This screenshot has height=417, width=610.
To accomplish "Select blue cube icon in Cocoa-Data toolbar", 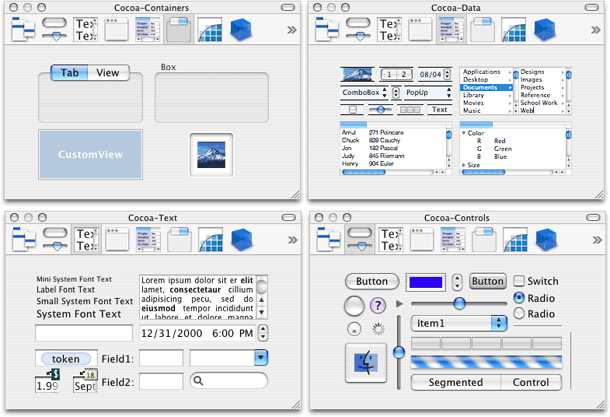I will (545, 29).
